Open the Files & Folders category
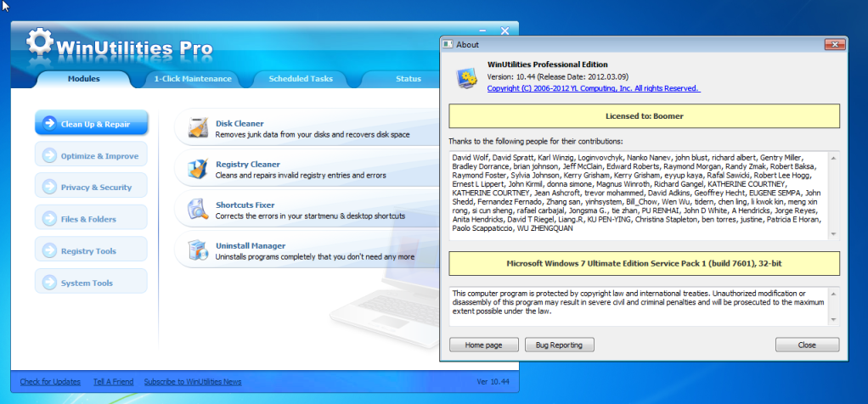The width and height of the screenshot is (868, 404). pos(92,219)
